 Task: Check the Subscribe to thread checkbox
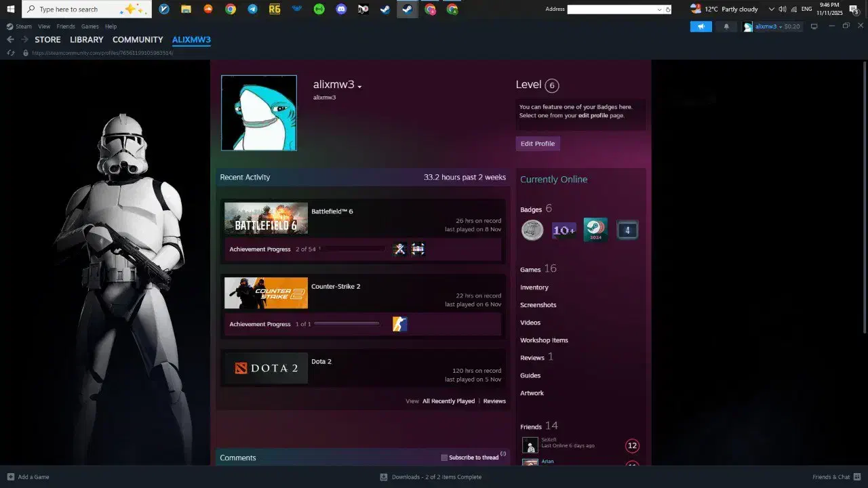pyautogui.click(x=444, y=457)
